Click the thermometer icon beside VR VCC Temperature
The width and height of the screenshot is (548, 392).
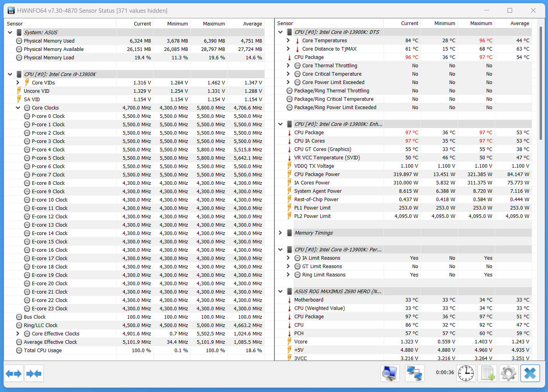pyautogui.click(x=290, y=158)
